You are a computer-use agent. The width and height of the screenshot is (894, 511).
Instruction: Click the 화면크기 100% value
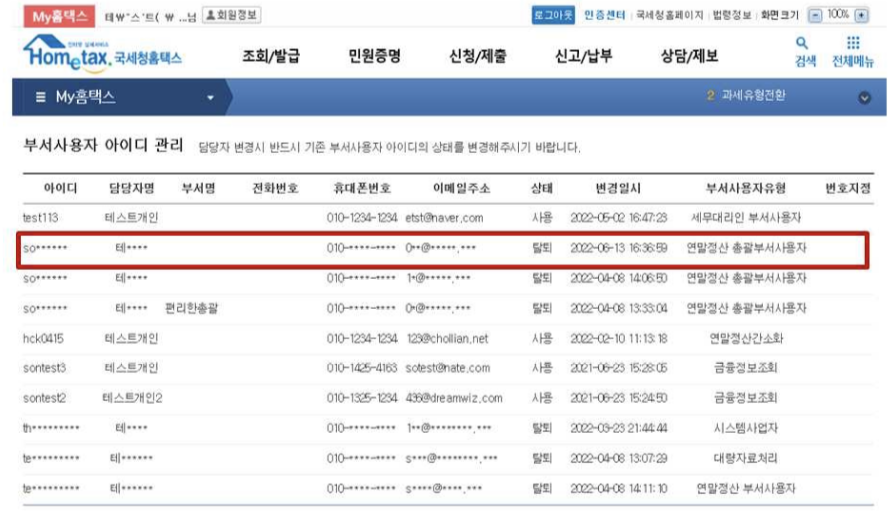(838, 14)
